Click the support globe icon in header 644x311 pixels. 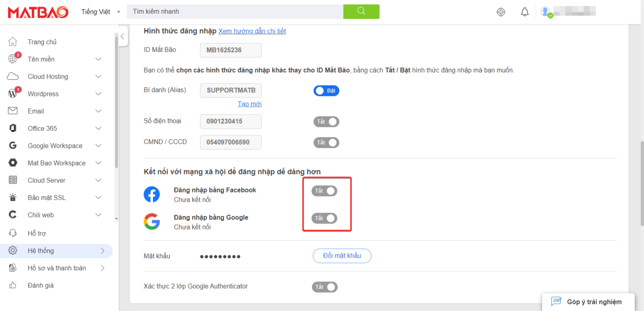coord(501,12)
